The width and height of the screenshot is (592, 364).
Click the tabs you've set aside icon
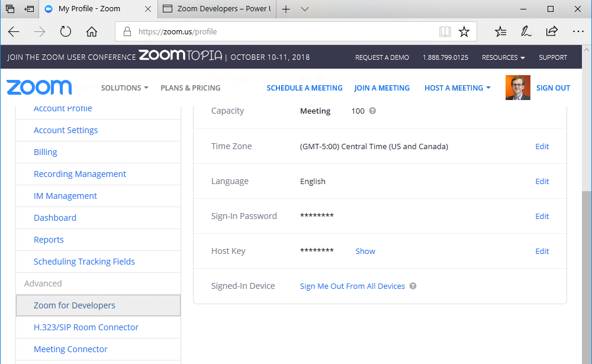(x=10, y=9)
